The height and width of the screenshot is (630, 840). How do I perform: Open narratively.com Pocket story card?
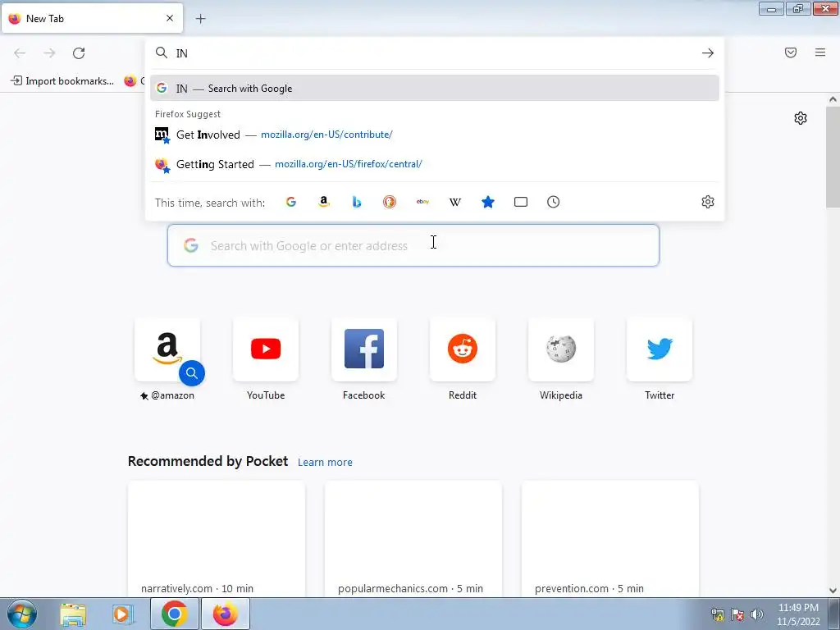pos(217,539)
